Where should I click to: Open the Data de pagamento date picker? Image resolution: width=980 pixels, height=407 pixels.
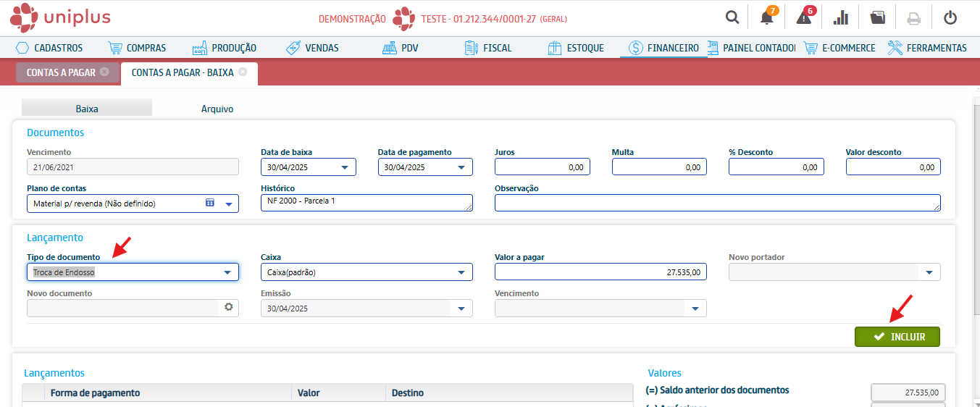[461, 167]
